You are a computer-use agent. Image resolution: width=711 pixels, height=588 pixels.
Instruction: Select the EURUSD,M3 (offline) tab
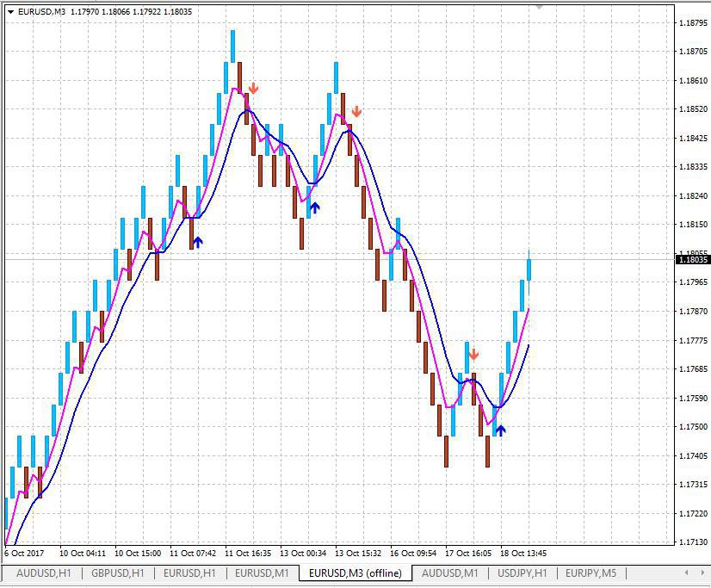click(355, 573)
